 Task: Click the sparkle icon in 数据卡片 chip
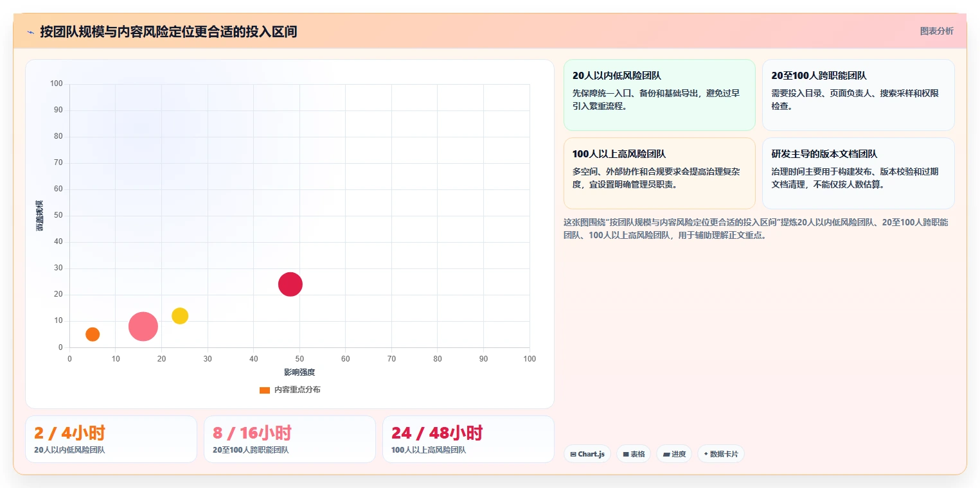(x=706, y=454)
